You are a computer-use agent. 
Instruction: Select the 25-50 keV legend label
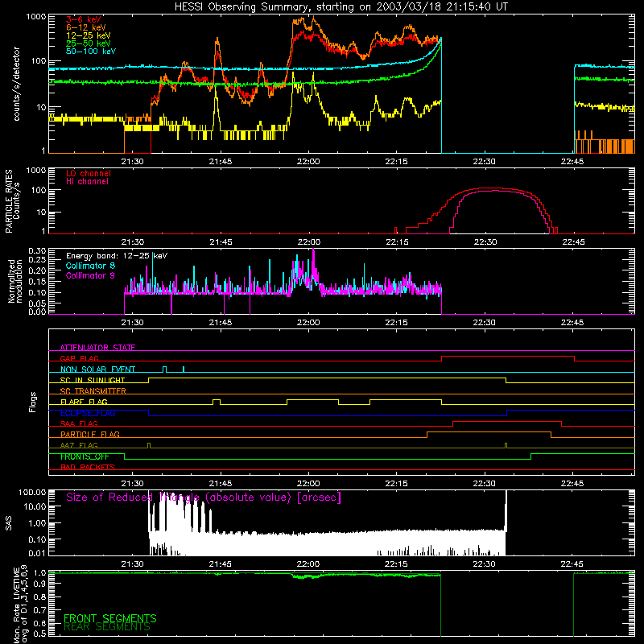pyautogui.click(x=88, y=43)
